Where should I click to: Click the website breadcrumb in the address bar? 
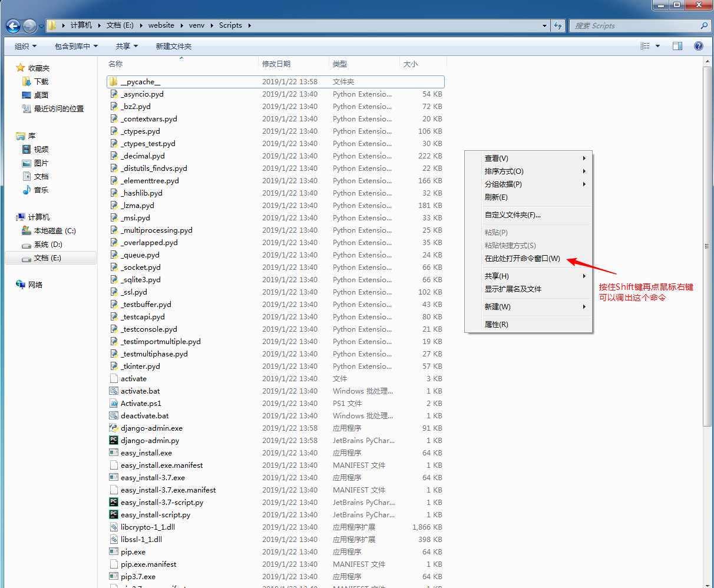(161, 25)
